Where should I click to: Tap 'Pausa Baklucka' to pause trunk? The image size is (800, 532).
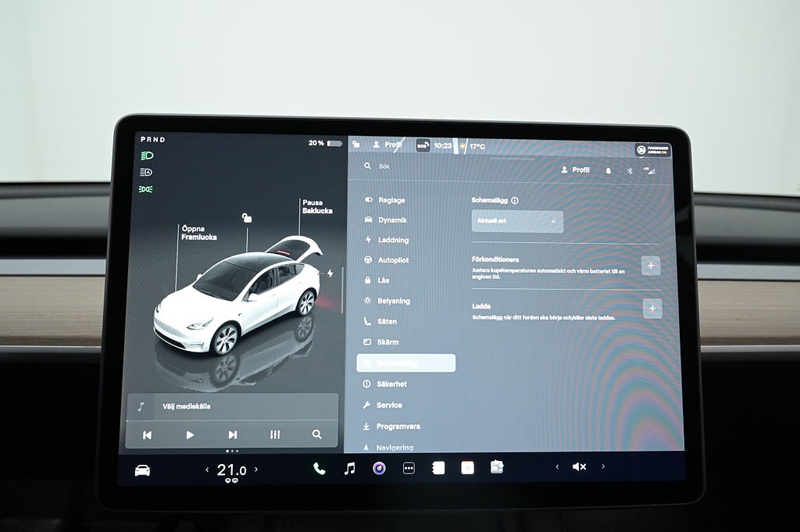tap(317, 206)
